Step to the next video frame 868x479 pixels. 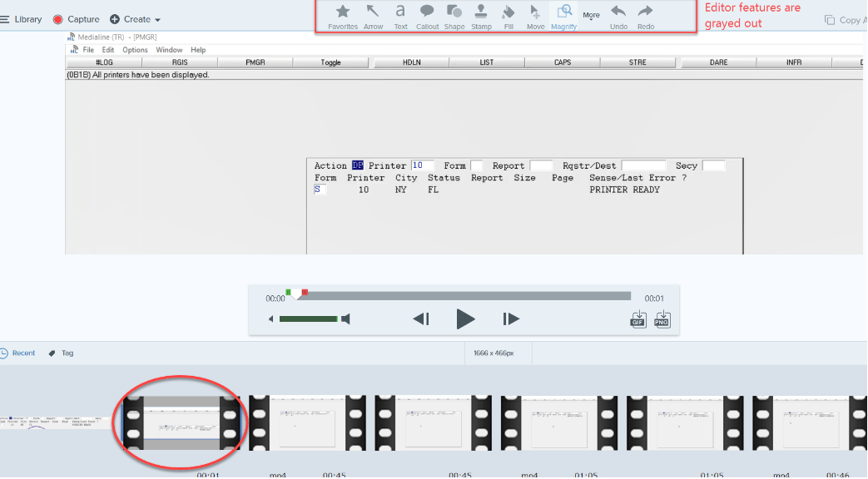(x=511, y=319)
